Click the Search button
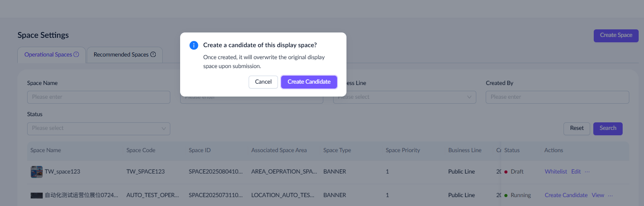Screen dimensions: 644x206 (x=608, y=129)
